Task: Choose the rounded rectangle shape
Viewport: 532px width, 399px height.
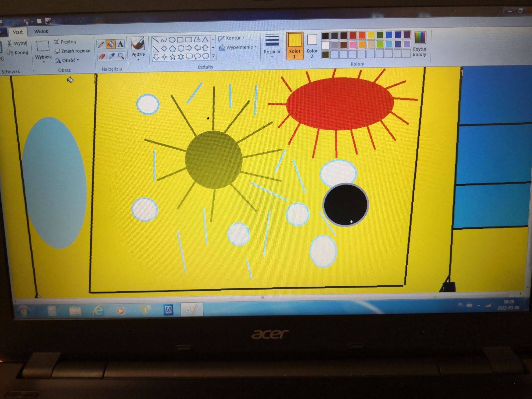Action: pos(189,40)
